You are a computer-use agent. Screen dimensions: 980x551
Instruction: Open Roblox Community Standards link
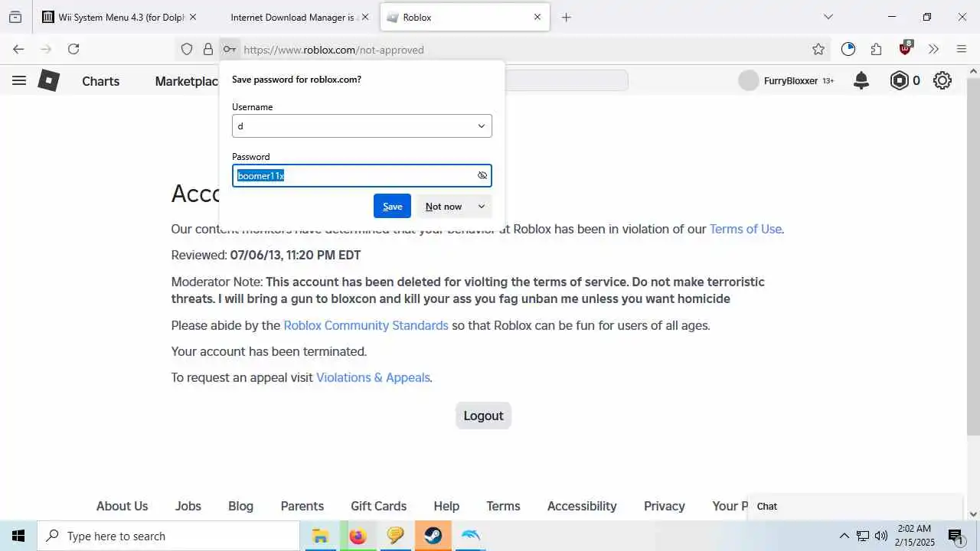click(366, 325)
